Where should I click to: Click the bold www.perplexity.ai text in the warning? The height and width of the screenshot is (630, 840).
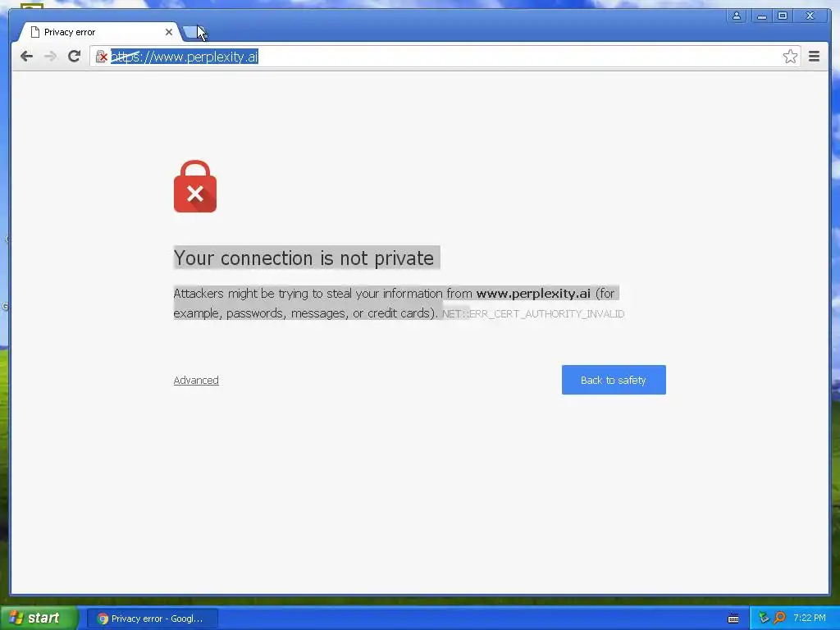point(533,294)
